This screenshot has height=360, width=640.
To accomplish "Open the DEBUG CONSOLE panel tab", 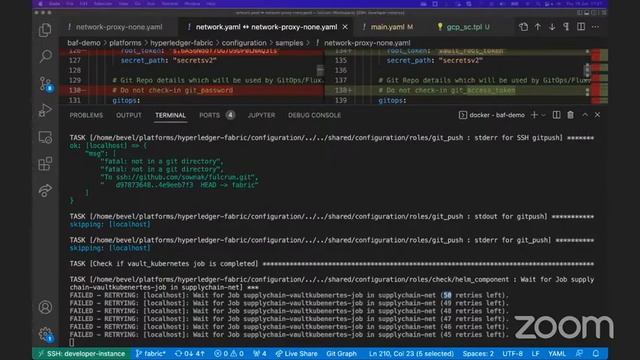I will [314, 116].
